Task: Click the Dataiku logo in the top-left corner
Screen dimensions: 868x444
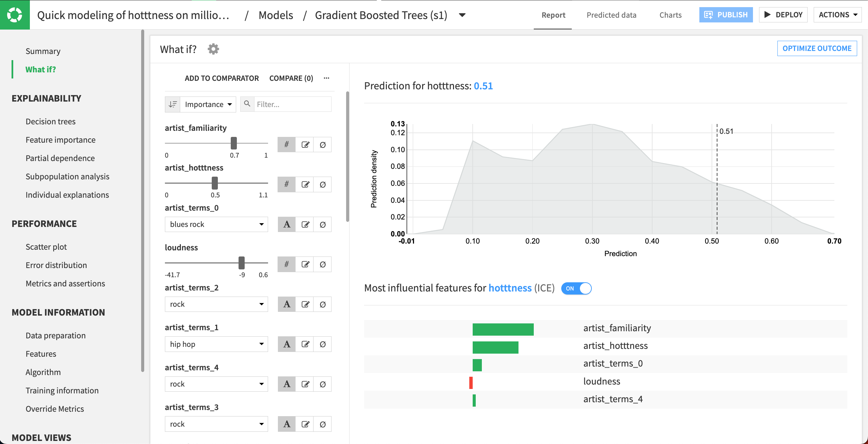Action: pos(15,15)
